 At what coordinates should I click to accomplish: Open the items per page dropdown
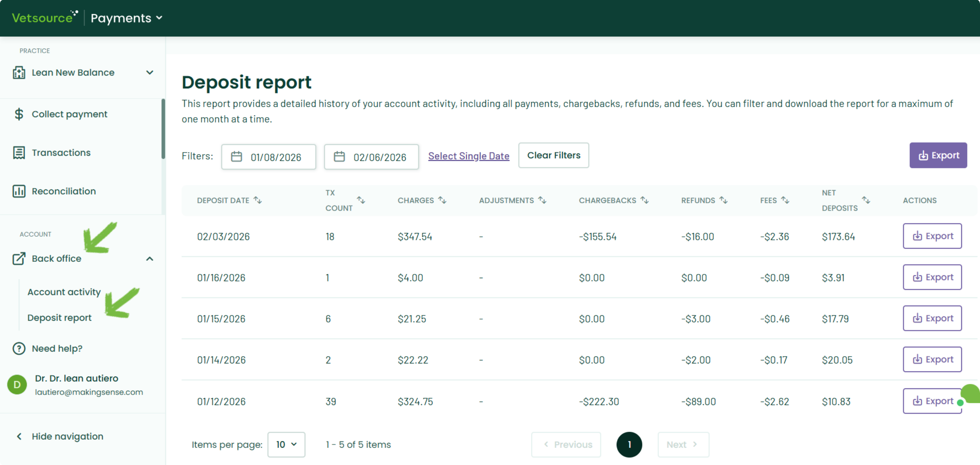click(286, 444)
